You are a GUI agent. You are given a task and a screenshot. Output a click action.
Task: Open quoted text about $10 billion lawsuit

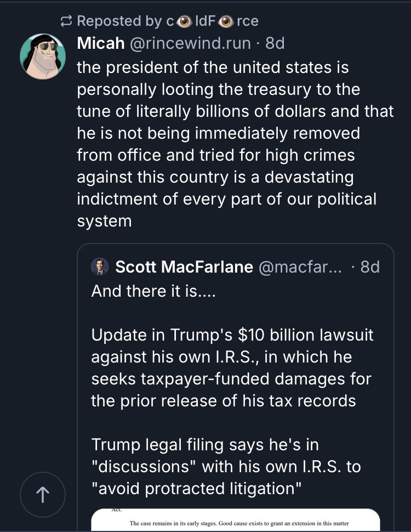coord(232,367)
